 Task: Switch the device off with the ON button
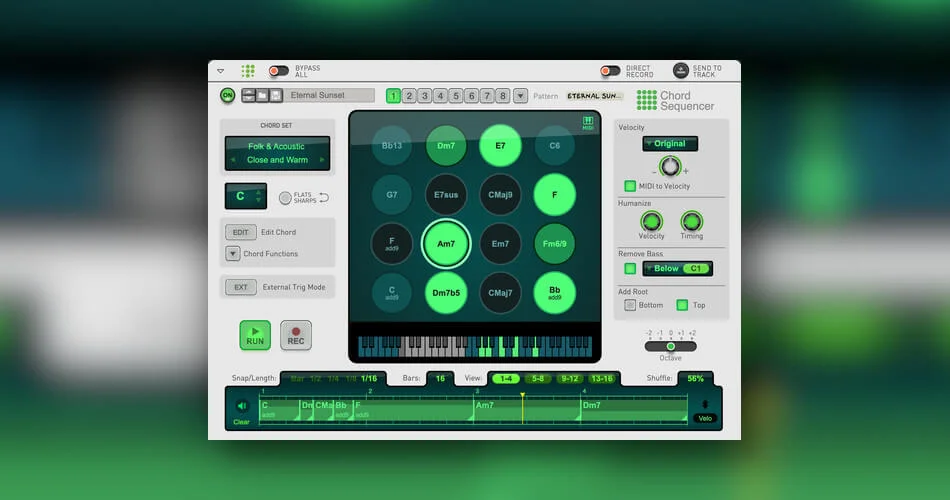(228, 95)
